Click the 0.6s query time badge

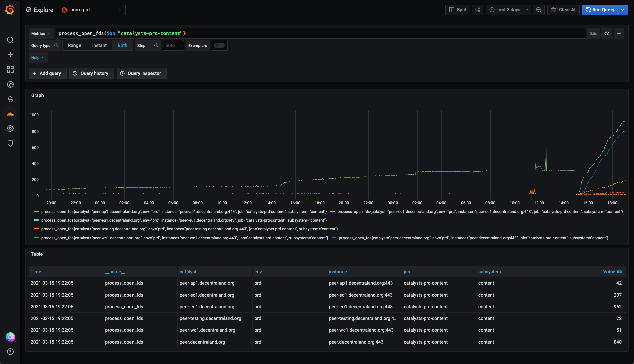point(593,33)
